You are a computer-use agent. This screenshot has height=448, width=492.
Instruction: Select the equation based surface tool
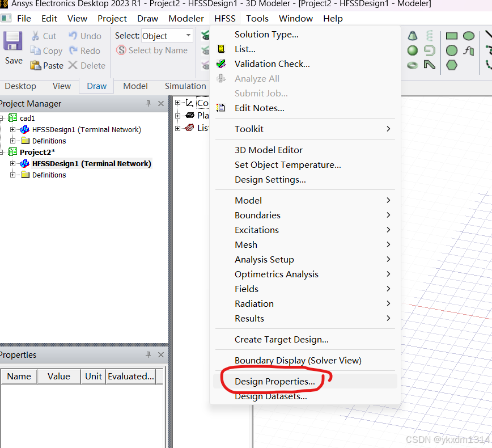pyautogui.click(x=468, y=50)
